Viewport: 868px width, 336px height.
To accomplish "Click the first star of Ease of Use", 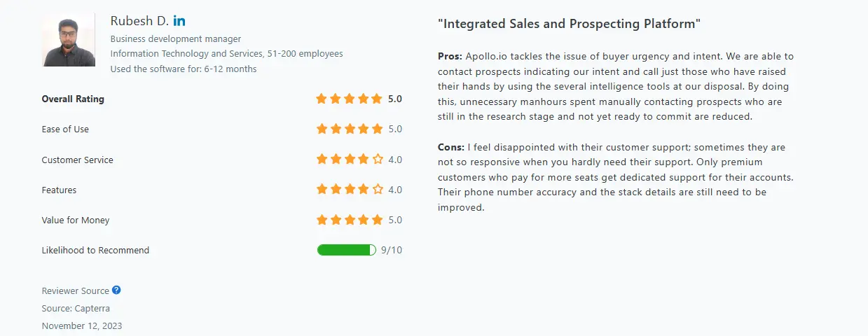I will click(322, 129).
